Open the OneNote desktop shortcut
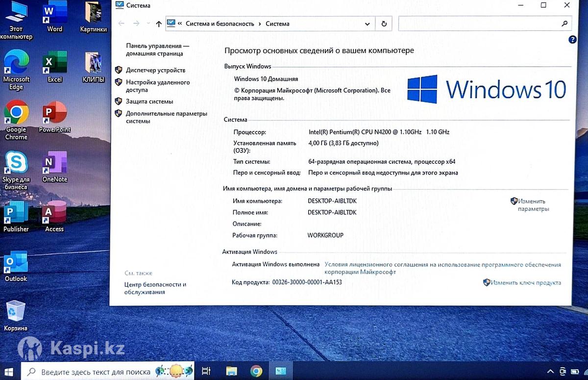Screen dimensions: 588x380 [55, 167]
